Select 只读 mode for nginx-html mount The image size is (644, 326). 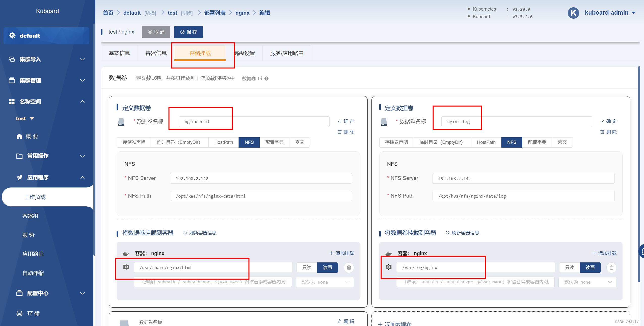307,267
